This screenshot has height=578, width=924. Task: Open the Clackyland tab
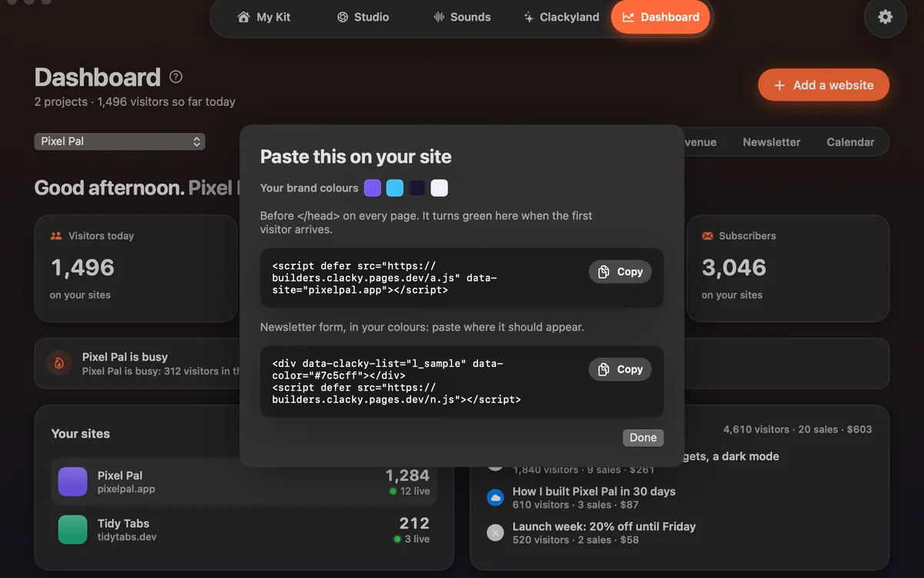[x=561, y=17]
